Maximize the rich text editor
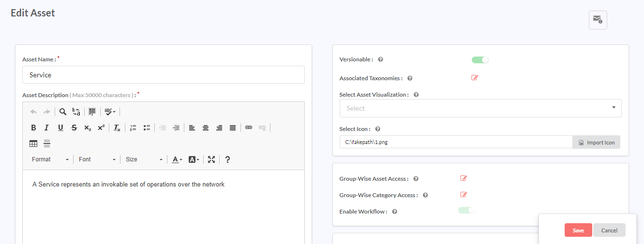Viewport: 644px width, 244px height. (211, 159)
